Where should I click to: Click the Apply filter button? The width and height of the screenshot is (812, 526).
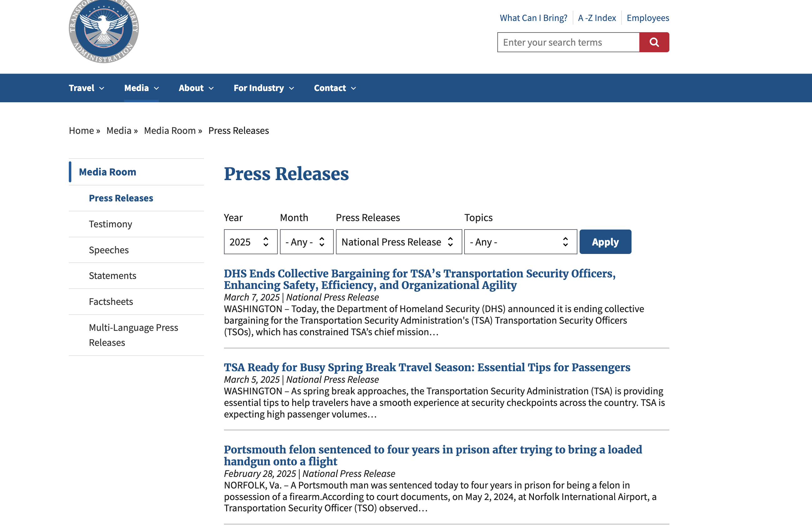coord(605,242)
